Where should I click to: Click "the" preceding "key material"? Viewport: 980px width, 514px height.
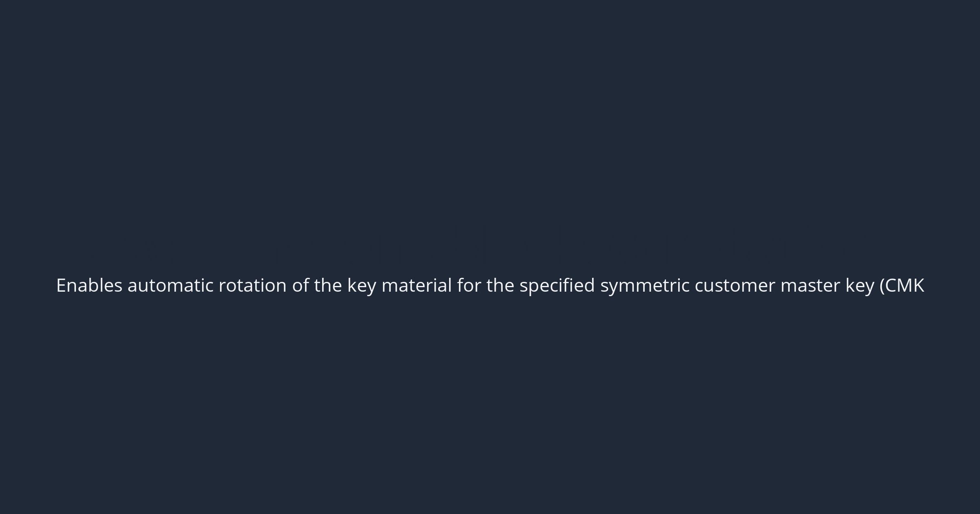click(328, 286)
